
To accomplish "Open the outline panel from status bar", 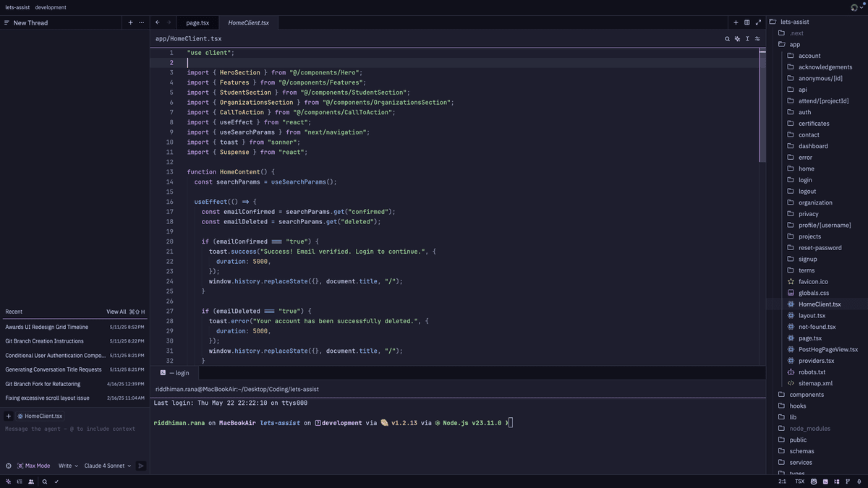I will click(20, 481).
